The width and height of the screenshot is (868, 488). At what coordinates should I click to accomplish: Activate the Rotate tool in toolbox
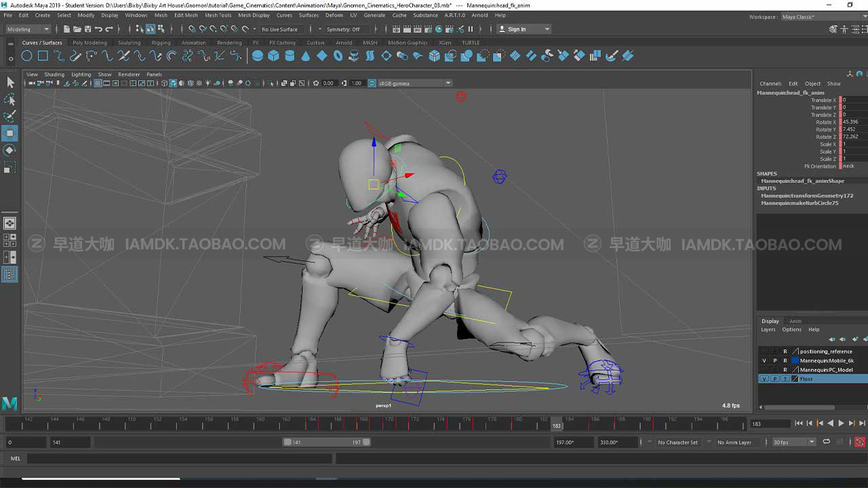10,150
